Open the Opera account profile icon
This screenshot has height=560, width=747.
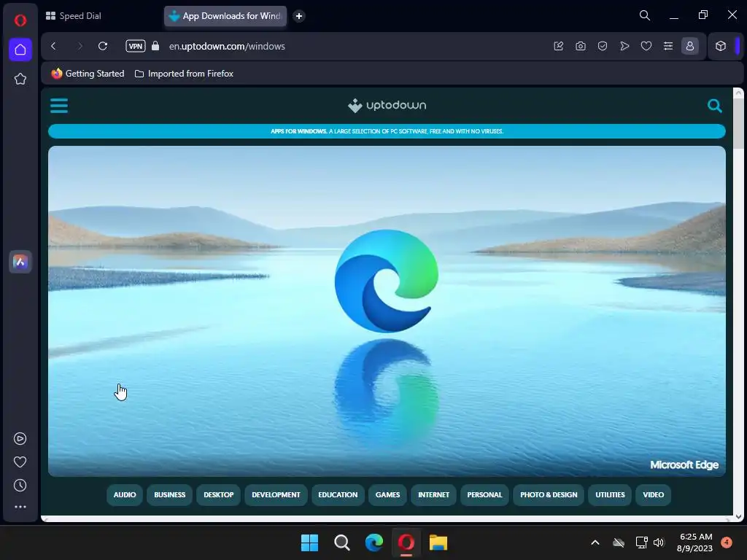[690, 46]
